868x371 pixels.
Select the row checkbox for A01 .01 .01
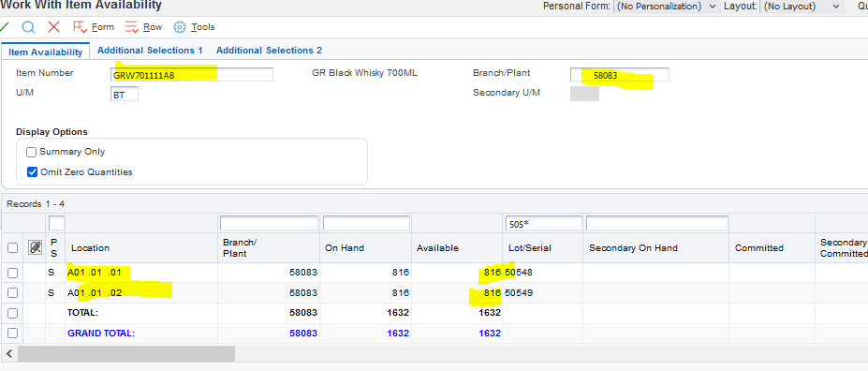coord(13,273)
